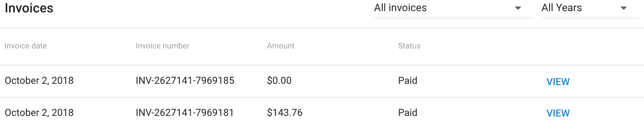This screenshot has width=644, height=129.
Task: View invoice INV-2627141-7969185
Action: pyautogui.click(x=558, y=82)
